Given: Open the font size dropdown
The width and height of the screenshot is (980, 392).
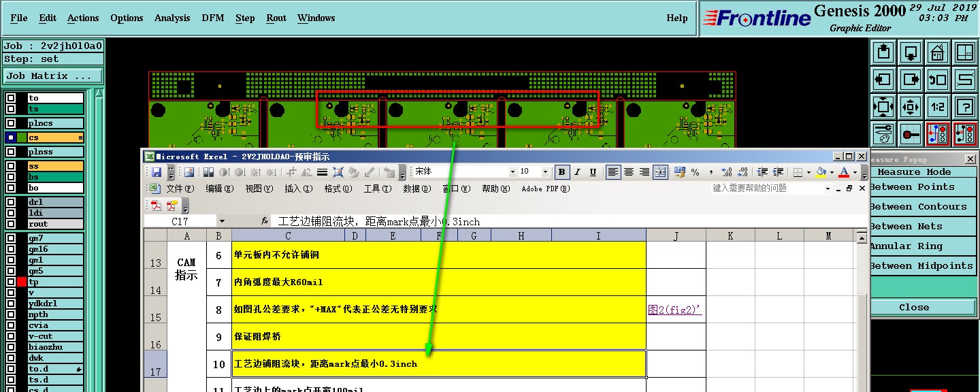Looking at the screenshot, I should tap(546, 172).
